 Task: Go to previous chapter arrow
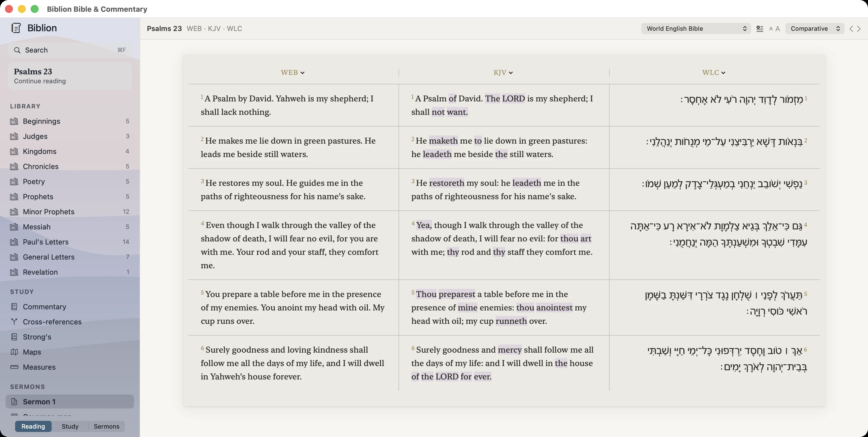852,29
